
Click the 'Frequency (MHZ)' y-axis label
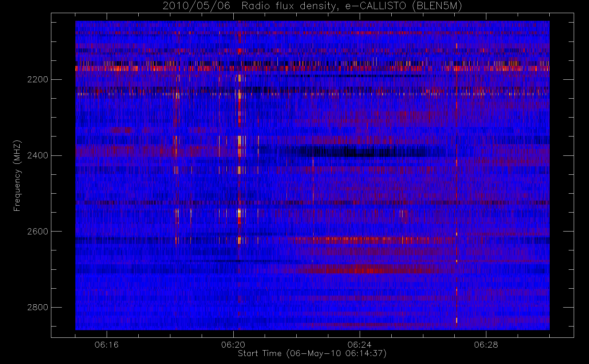pos(17,175)
